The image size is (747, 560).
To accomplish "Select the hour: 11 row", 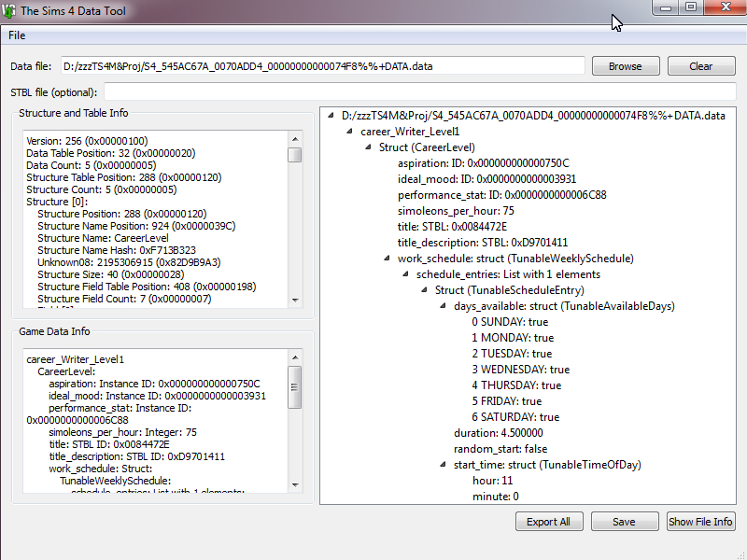I will [x=493, y=481].
